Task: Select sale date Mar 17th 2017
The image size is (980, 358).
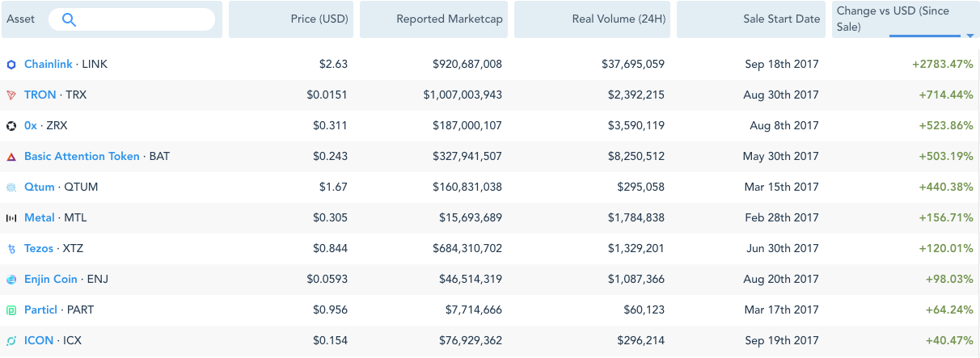Action: [x=782, y=310]
